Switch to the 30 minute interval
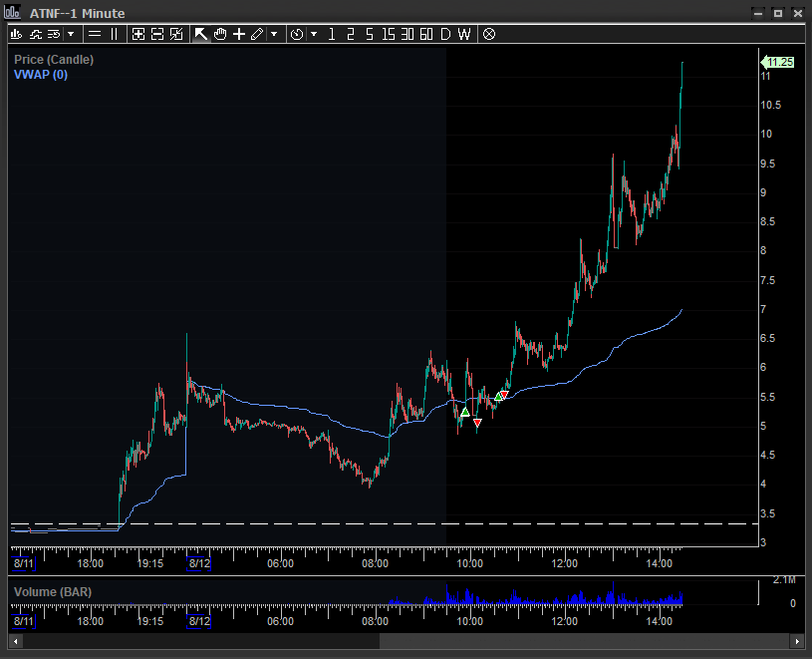This screenshot has height=659, width=812. [x=407, y=34]
